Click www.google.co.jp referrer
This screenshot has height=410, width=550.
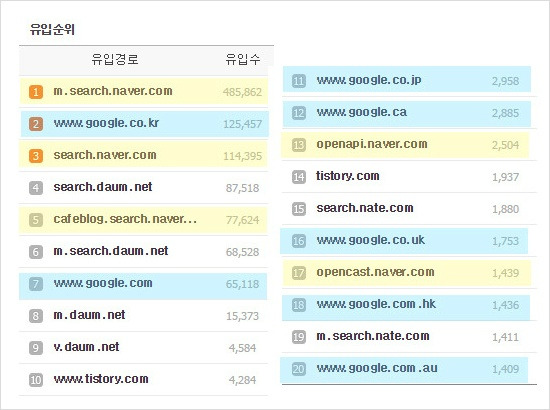369,80
